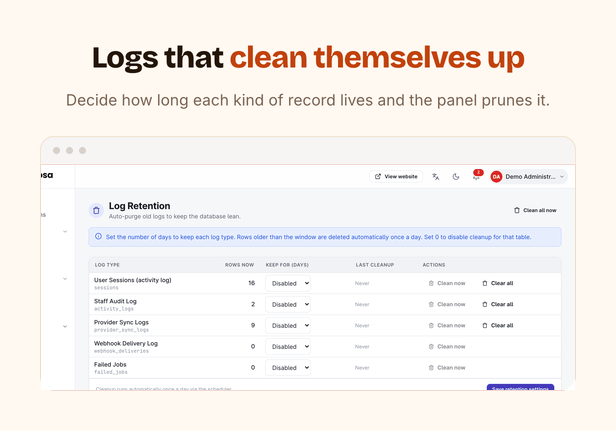Screen dimensions: 616x431
Task: Expand the second sidebar chevron section
Action: 65,279
